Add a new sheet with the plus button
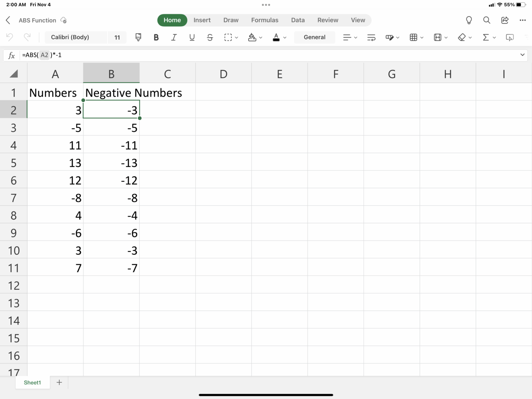The width and height of the screenshot is (532, 399). 59,382
